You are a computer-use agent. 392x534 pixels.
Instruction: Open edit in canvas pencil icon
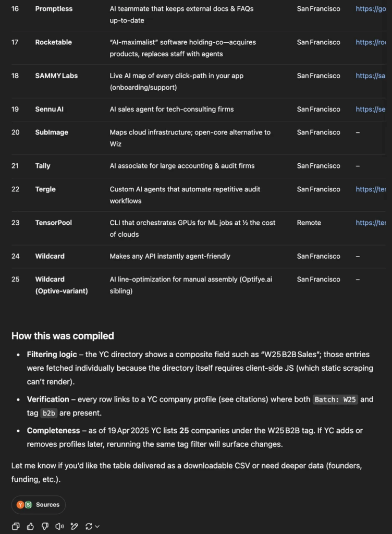[x=74, y=526]
